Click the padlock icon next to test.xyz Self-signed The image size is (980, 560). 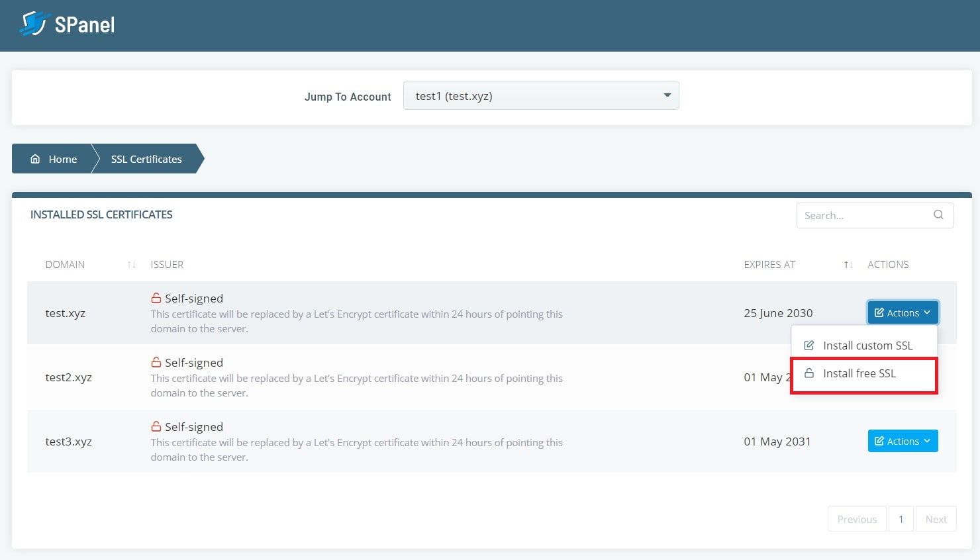click(x=156, y=298)
